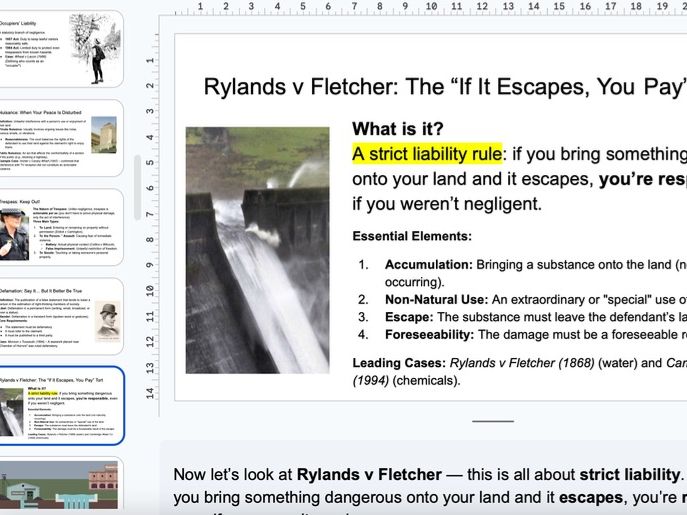The height and width of the screenshot is (515, 687).
Task: Select the Rylands v Fletcher slide thumbnail
Action: pyautogui.click(x=60, y=406)
